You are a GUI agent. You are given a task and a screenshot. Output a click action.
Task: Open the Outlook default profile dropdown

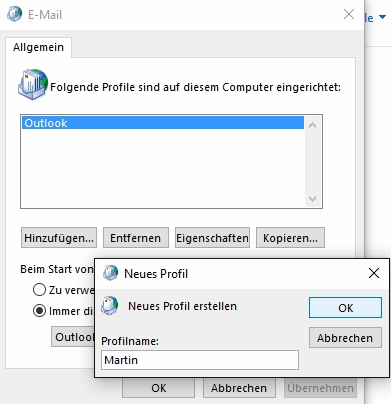pyautogui.click(x=73, y=337)
